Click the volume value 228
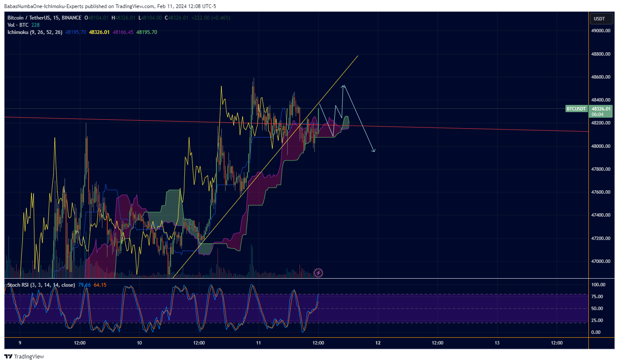 pos(35,25)
